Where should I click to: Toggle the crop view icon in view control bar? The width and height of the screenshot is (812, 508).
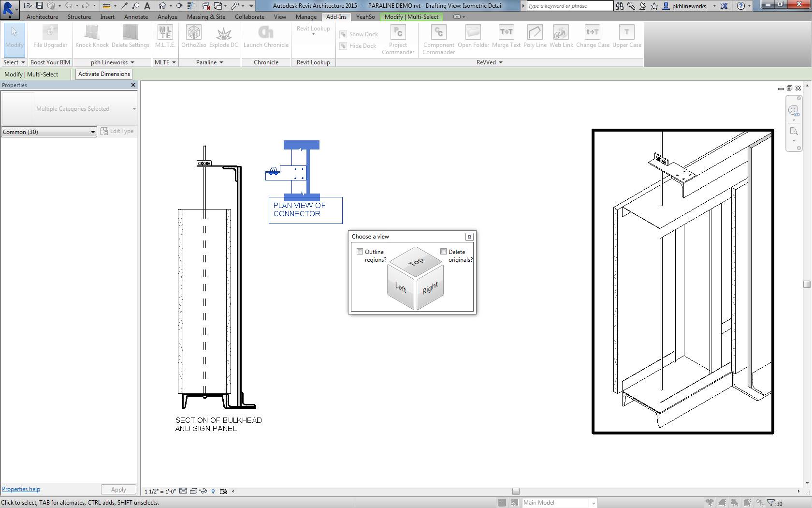(x=223, y=491)
